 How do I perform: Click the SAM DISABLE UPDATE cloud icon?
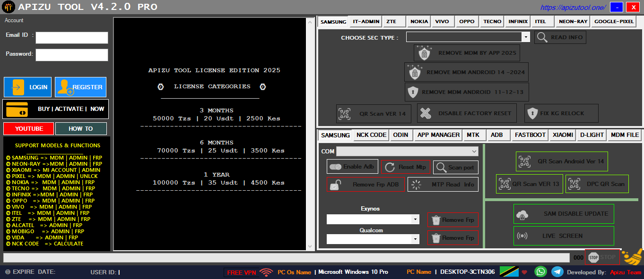click(x=523, y=214)
